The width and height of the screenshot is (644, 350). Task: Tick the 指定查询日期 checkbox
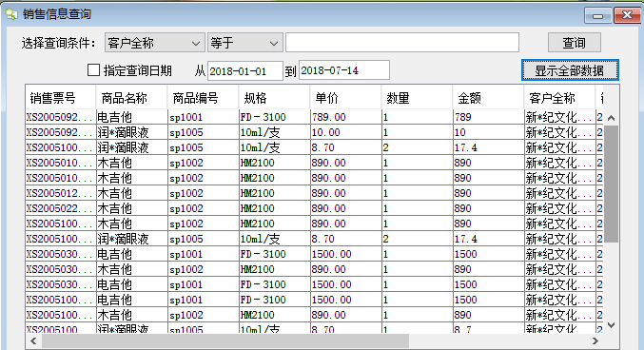[93, 70]
